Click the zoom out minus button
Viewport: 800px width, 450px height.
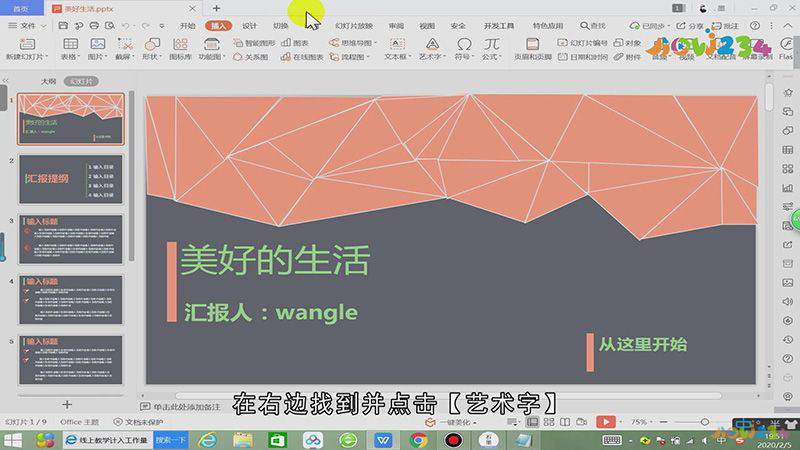[x=663, y=422]
